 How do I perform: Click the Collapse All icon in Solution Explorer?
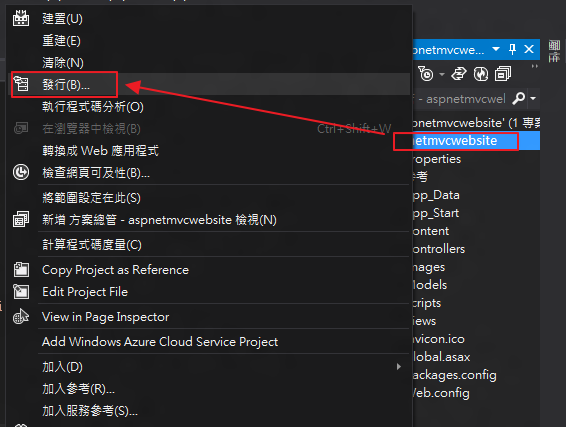point(503,74)
